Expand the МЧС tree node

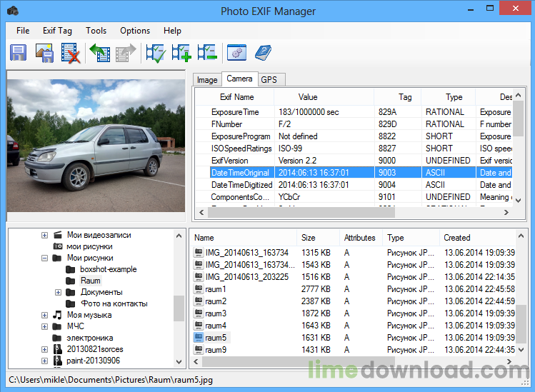pos(44,326)
